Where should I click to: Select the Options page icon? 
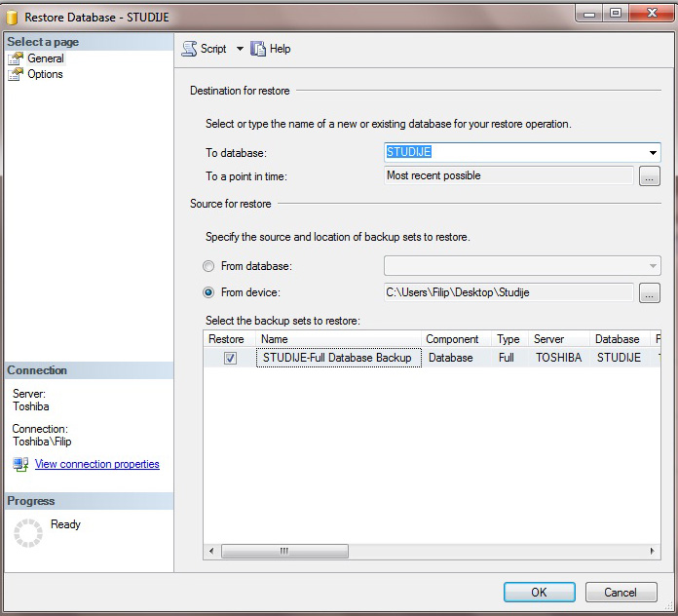16,74
